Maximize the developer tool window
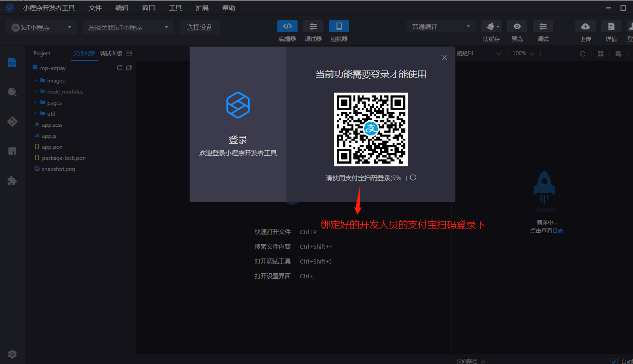633x364 pixels. (623, 8)
